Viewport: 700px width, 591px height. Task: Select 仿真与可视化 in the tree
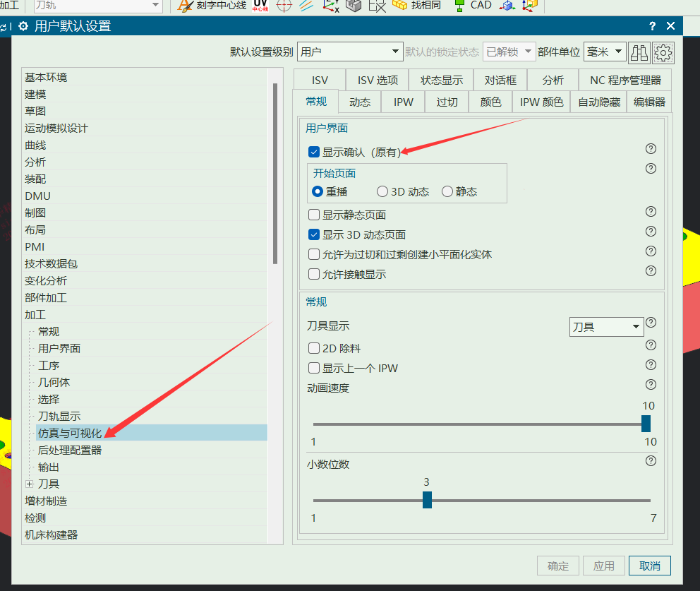click(152, 433)
